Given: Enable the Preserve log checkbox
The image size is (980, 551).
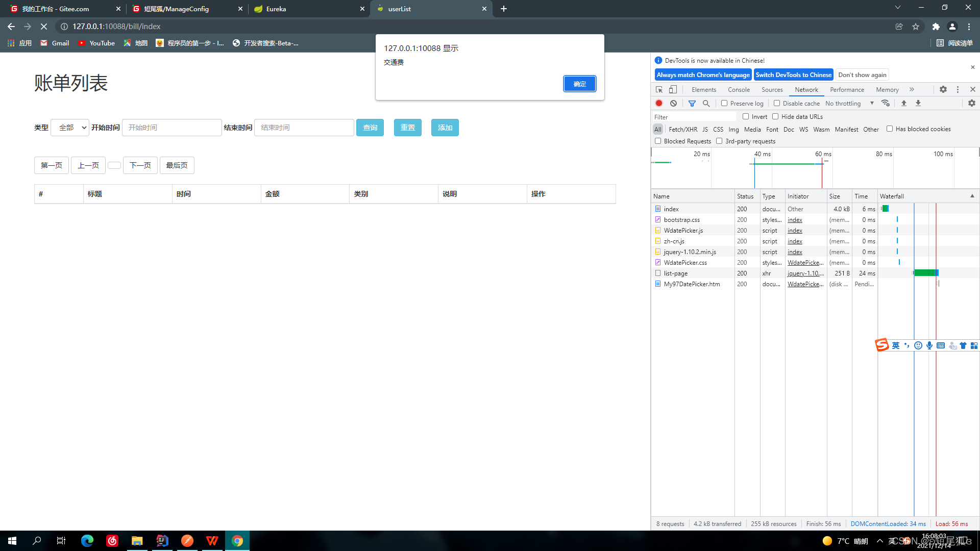Looking at the screenshot, I should pyautogui.click(x=724, y=103).
